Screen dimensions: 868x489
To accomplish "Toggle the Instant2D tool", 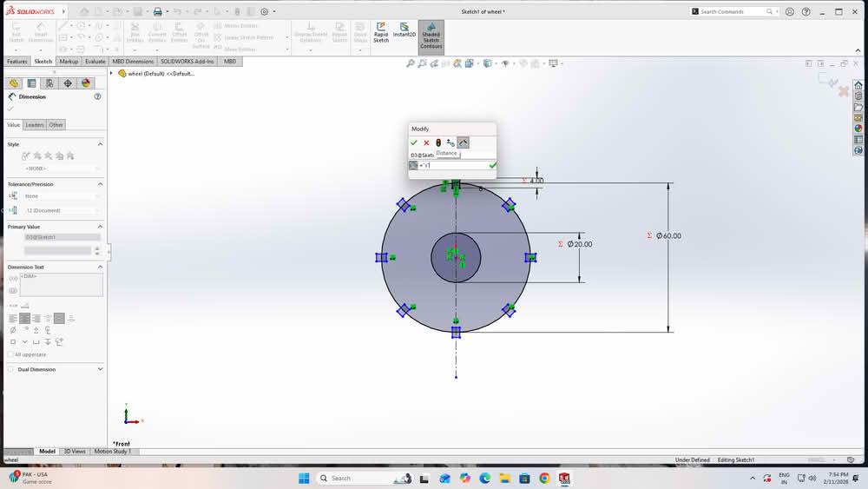I will click(x=404, y=30).
